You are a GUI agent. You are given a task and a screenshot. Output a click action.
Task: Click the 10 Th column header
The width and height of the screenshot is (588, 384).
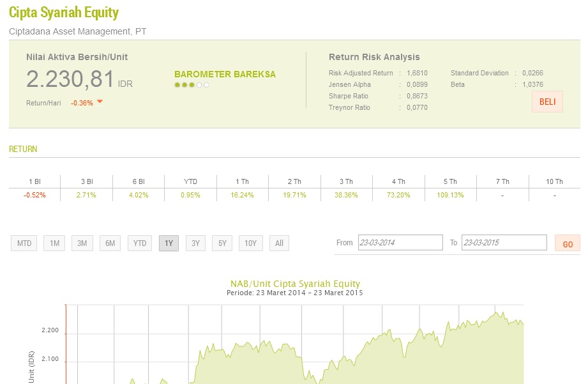coord(554,181)
